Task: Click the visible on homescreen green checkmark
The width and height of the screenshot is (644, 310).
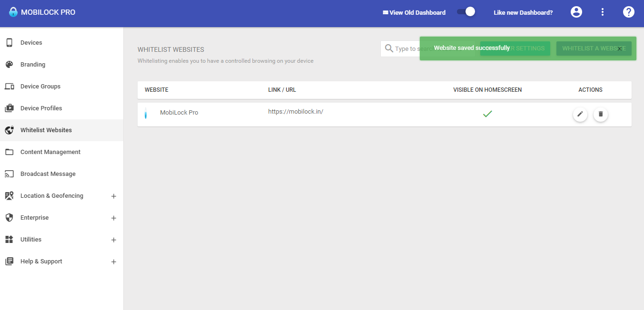Action: point(487,114)
